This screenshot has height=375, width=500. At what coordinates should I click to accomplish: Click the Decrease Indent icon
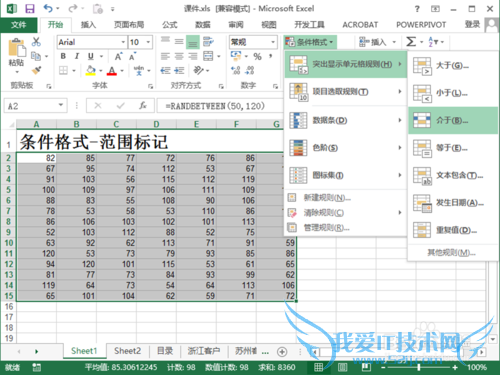(x=165, y=70)
